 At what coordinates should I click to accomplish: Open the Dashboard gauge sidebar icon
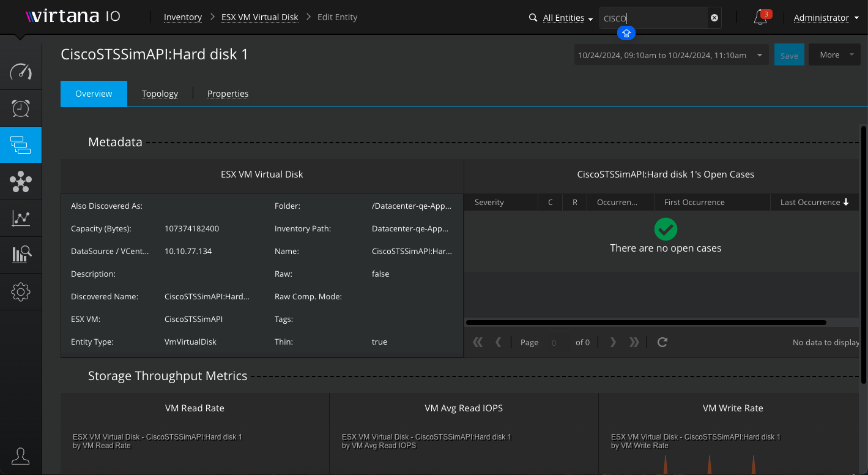point(21,72)
